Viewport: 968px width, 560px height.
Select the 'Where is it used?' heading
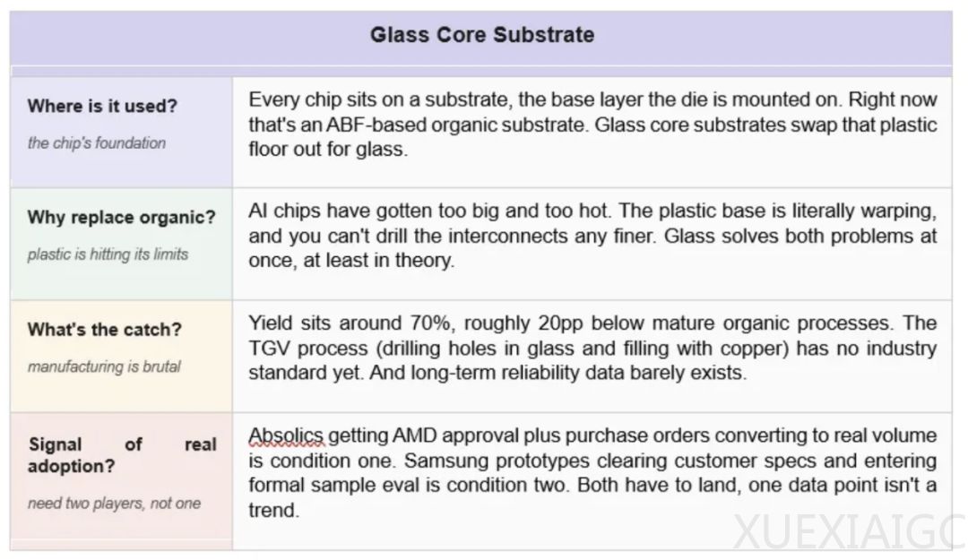(x=102, y=107)
